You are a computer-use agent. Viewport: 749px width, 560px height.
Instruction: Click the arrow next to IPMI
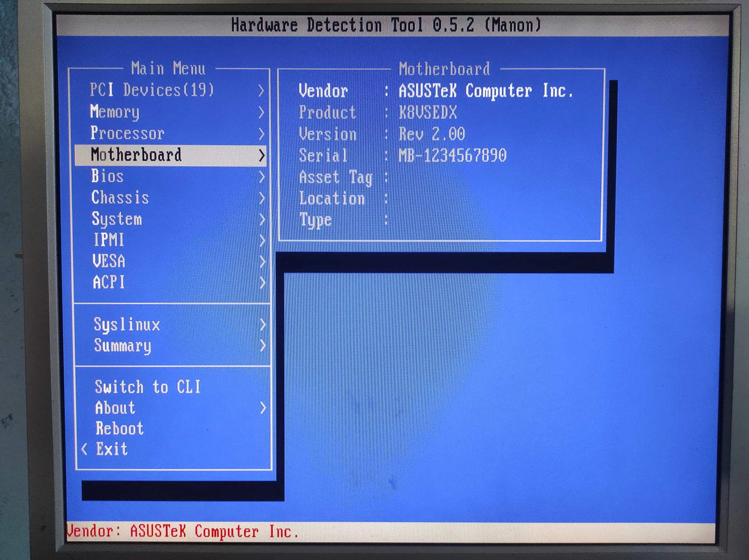click(262, 240)
